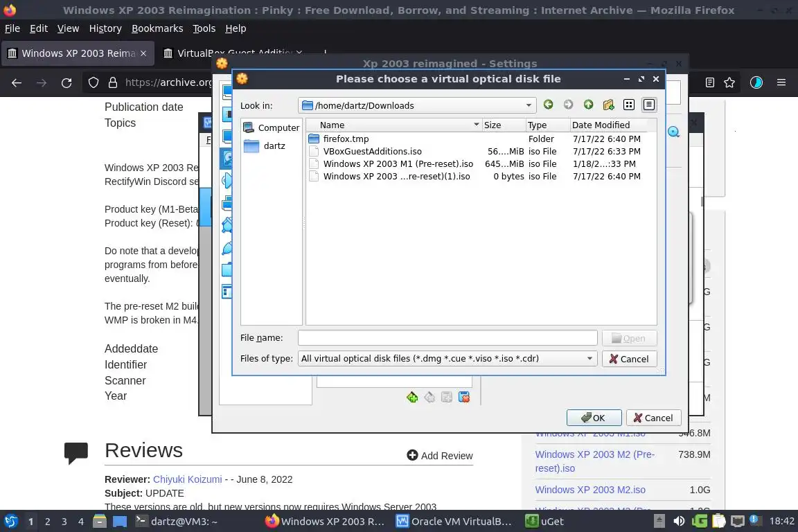Viewport: 798px width, 532px height.
Task: Open the Firefox File menu
Action: [12, 28]
